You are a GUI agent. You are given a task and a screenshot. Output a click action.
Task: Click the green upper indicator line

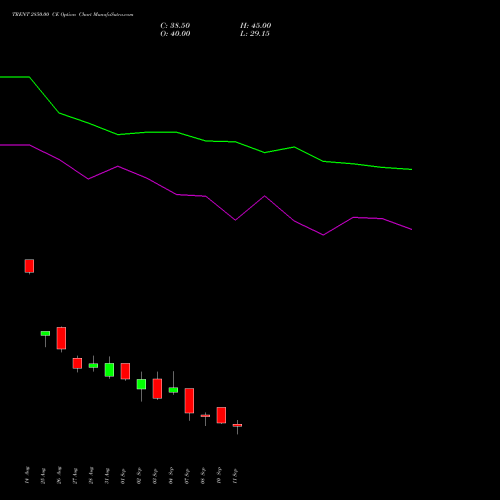click(x=206, y=141)
